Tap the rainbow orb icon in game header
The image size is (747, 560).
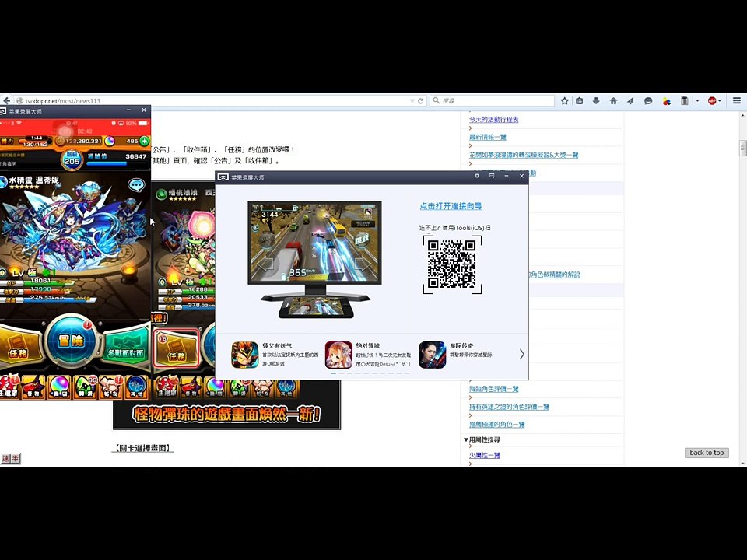(110, 141)
